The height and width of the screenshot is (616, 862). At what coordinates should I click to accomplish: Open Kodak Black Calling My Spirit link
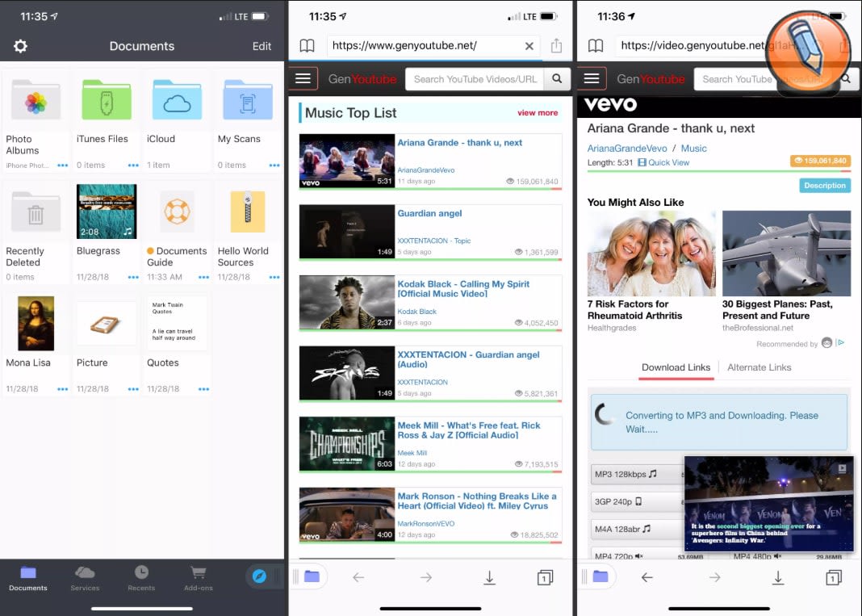pyautogui.click(x=463, y=289)
